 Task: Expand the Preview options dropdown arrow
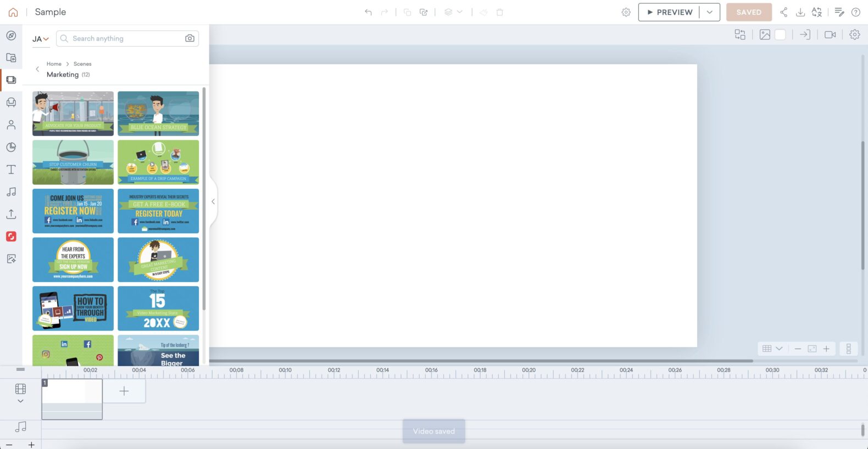tap(709, 12)
